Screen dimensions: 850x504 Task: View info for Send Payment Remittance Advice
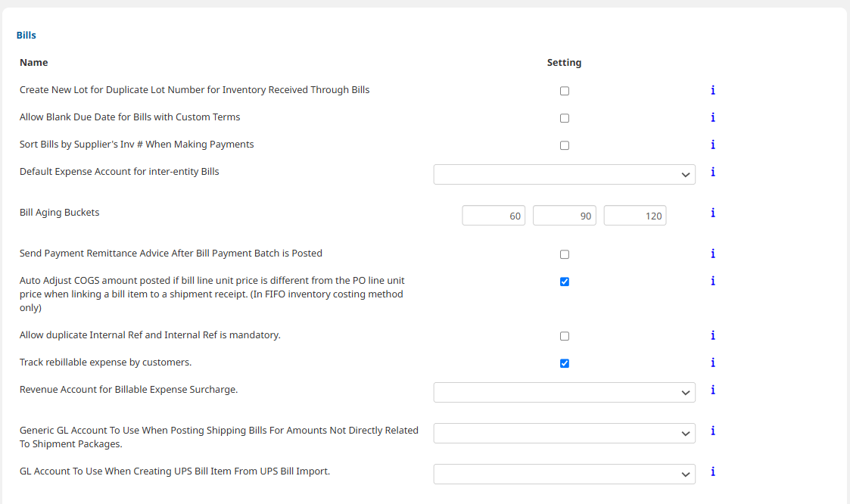(713, 254)
